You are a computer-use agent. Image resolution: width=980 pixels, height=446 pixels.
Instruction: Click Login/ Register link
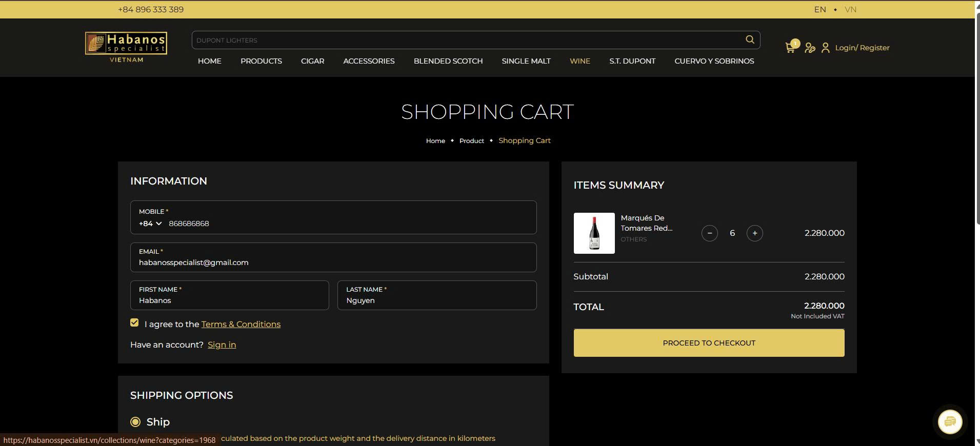[x=862, y=48]
